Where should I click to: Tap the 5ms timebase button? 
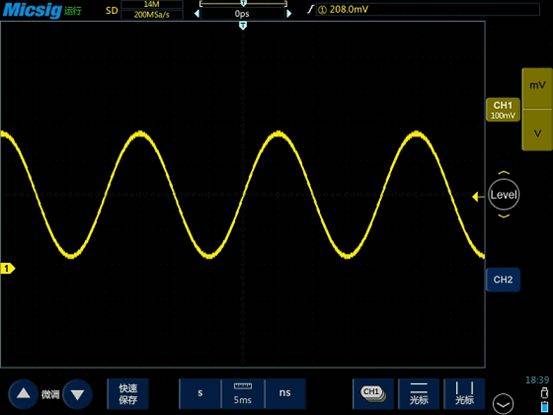pos(243,394)
